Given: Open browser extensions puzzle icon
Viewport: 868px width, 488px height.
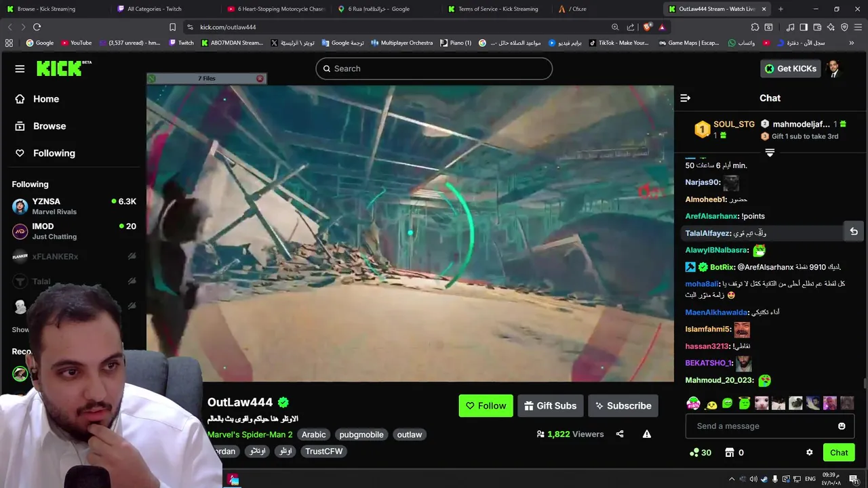Looking at the screenshot, I should point(755,27).
